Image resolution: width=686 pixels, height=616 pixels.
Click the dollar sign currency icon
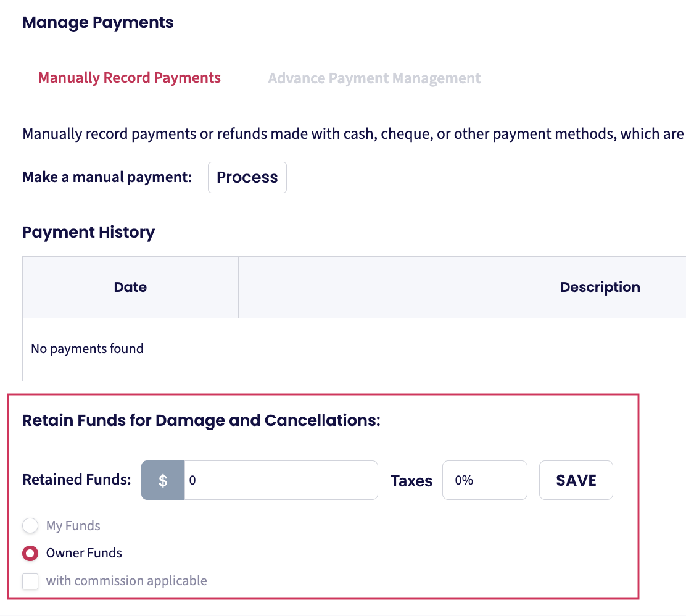coord(163,480)
